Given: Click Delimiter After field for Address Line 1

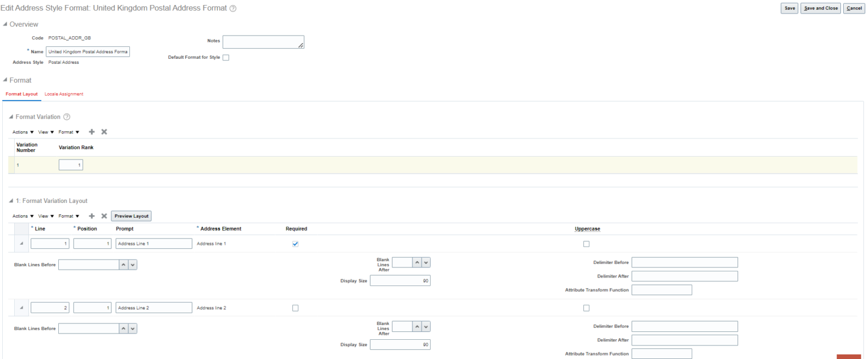Looking at the screenshot, I should point(685,276).
